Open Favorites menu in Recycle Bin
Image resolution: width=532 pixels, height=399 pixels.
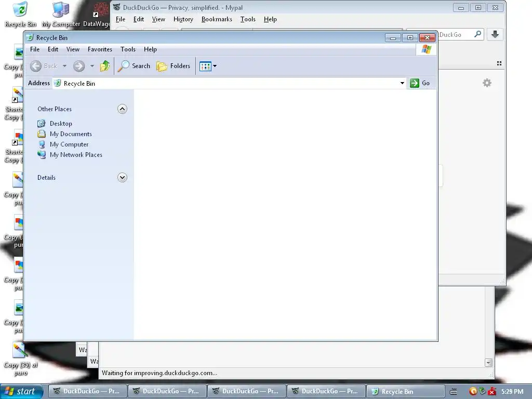pyautogui.click(x=100, y=49)
